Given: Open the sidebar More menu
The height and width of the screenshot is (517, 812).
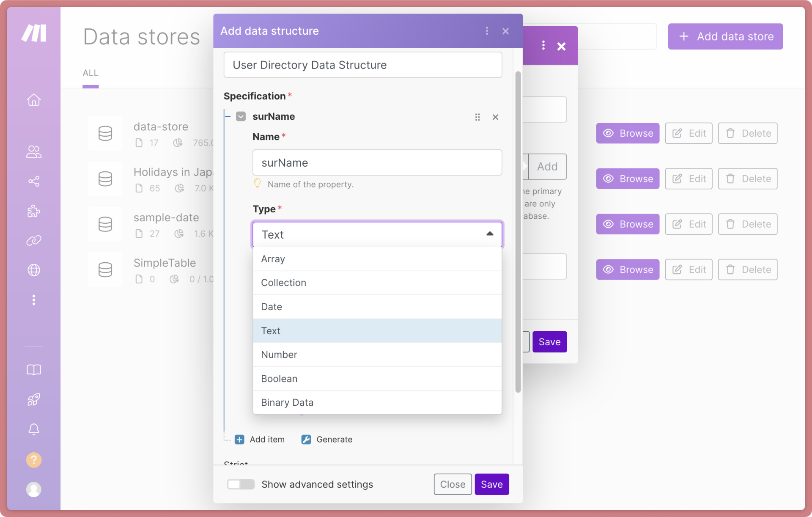Looking at the screenshot, I should [x=33, y=300].
